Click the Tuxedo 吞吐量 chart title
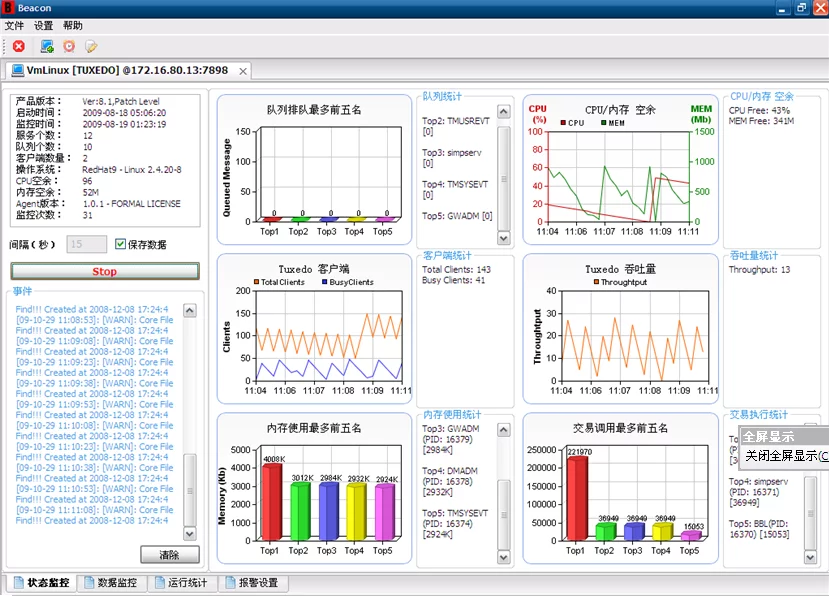Image resolution: width=829 pixels, height=596 pixels. click(x=620, y=269)
